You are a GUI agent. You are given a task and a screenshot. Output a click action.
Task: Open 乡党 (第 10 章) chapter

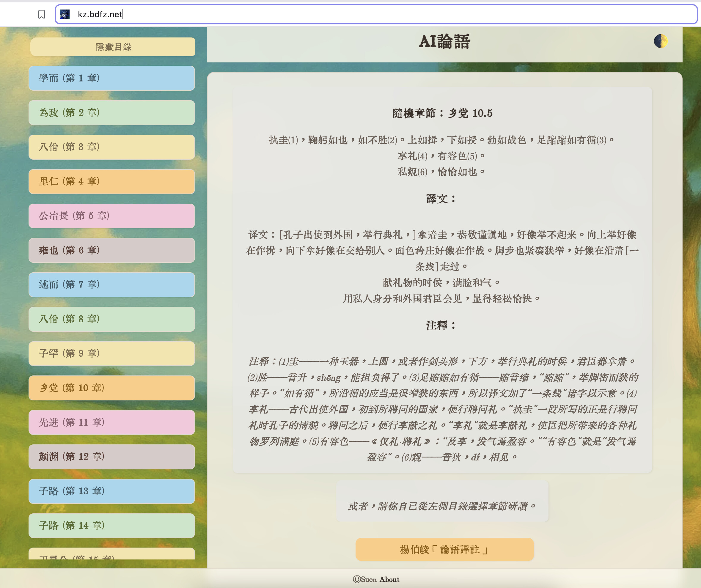coord(111,387)
